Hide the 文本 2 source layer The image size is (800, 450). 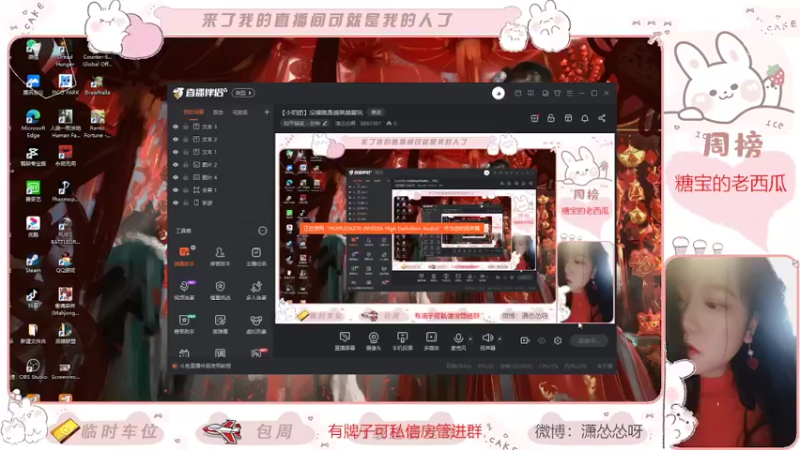pyautogui.click(x=176, y=139)
